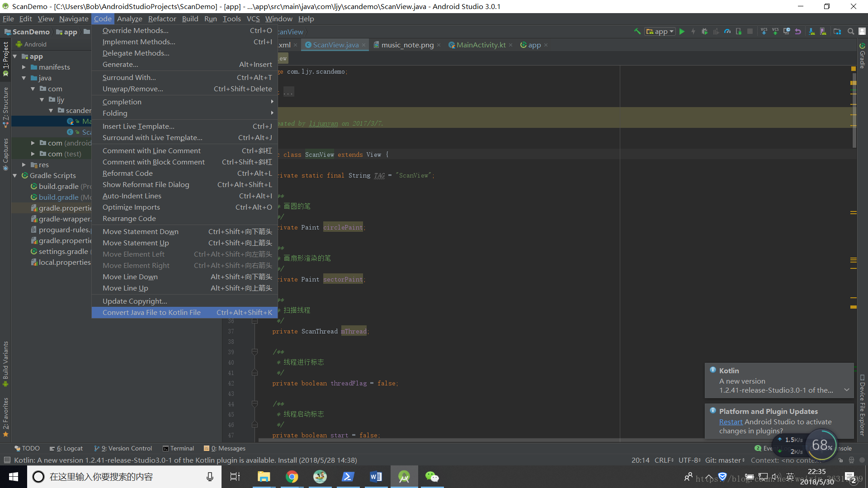This screenshot has height=488, width=868.
Task: Expand the res folder
Action: 24,164
